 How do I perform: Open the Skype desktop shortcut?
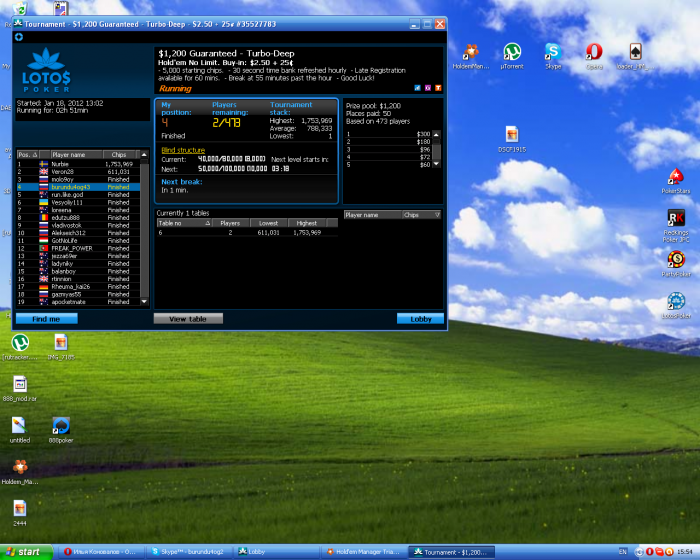point(553,52)
